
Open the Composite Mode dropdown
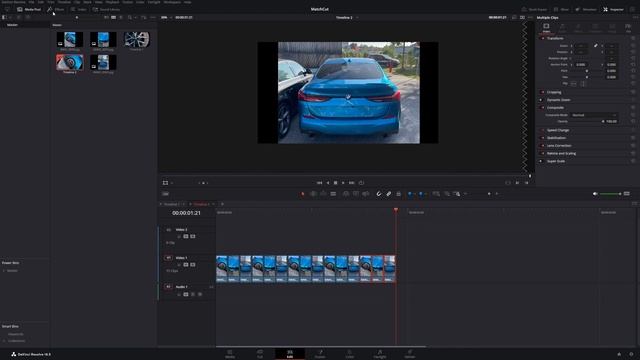[x=594, y=115]
